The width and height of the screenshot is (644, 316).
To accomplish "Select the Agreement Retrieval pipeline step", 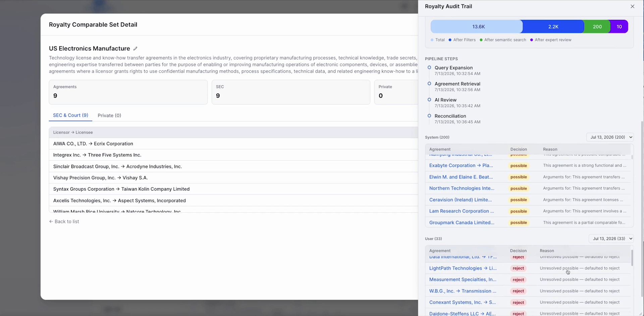I will [x=457, y=84].
